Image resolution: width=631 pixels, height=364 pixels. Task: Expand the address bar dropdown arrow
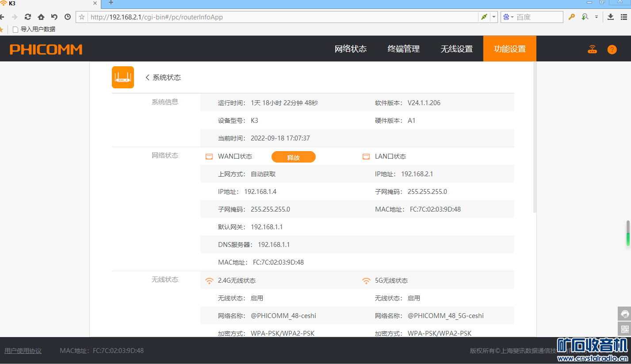click(494, 17)
